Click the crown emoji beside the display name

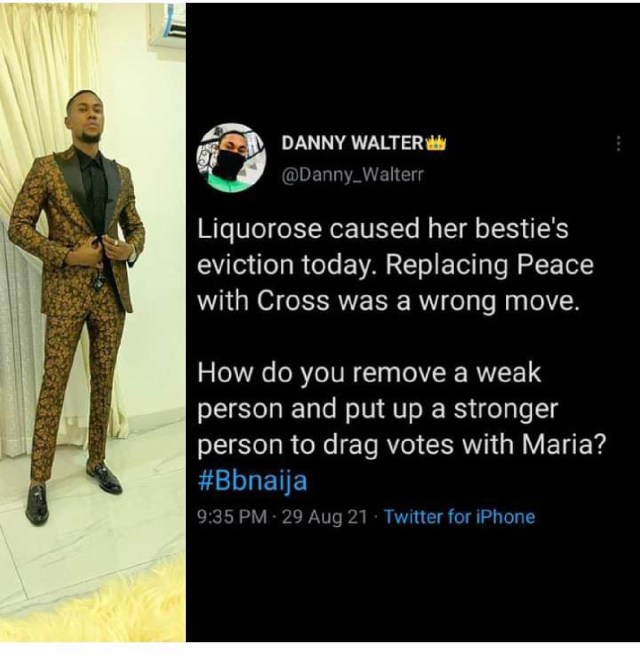point(435,143)
